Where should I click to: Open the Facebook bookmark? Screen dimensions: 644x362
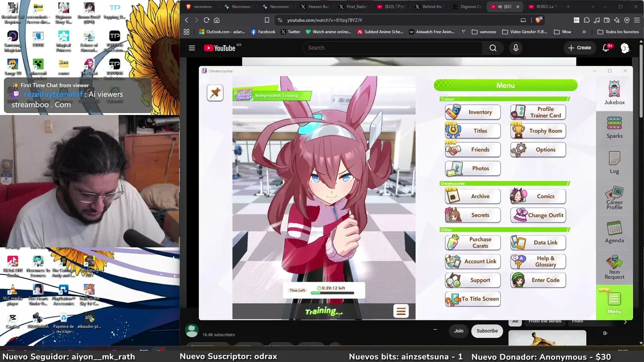tap(263, 32)
